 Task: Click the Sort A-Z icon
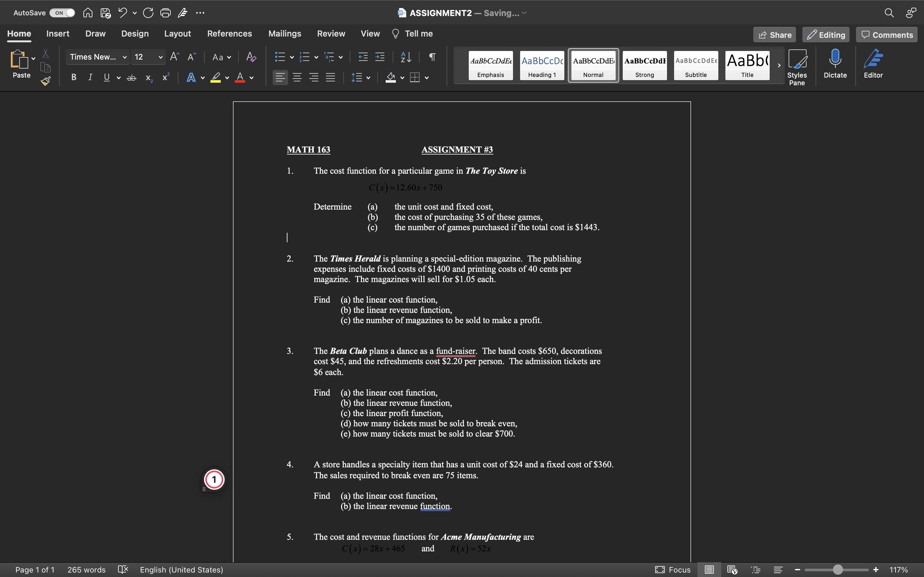(406, 57)
